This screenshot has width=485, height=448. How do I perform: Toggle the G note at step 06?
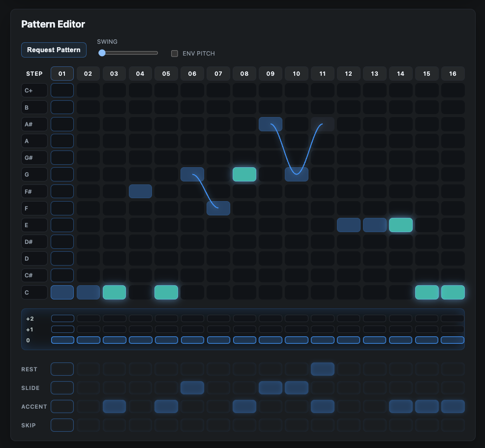(x=192, y=175)
